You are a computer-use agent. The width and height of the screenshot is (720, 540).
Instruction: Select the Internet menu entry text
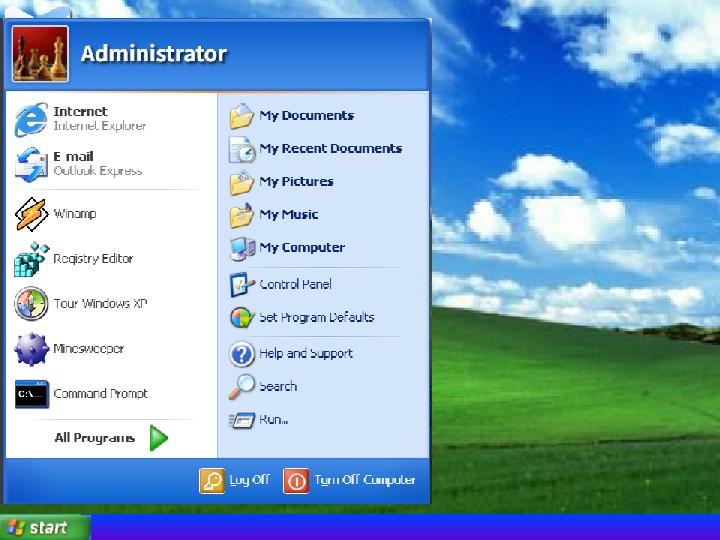[x=80, y=112]
